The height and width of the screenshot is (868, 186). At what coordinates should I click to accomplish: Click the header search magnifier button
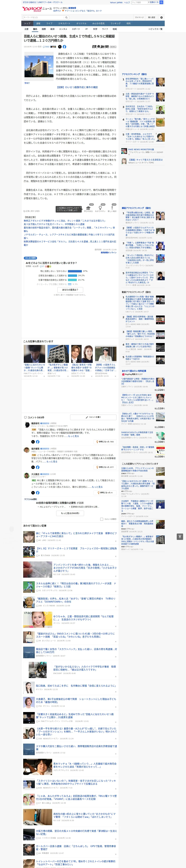coord(161,2)
